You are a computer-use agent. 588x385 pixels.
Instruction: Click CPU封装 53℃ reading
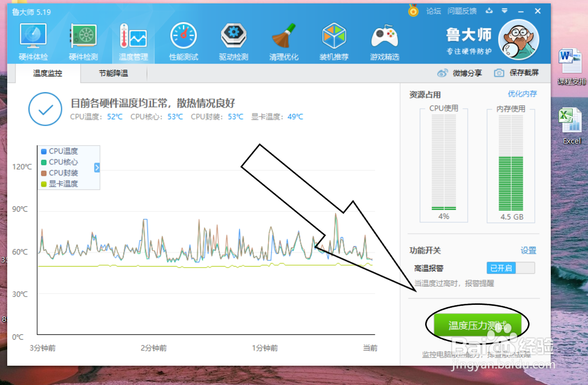click(x=217, y=116)
